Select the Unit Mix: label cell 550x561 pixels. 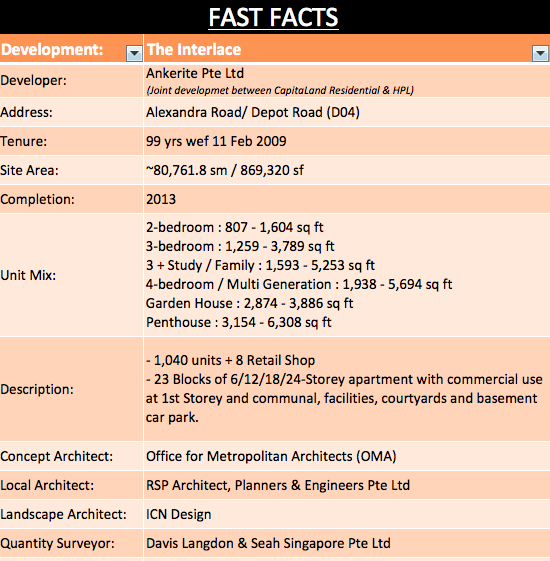coord(71,275)
